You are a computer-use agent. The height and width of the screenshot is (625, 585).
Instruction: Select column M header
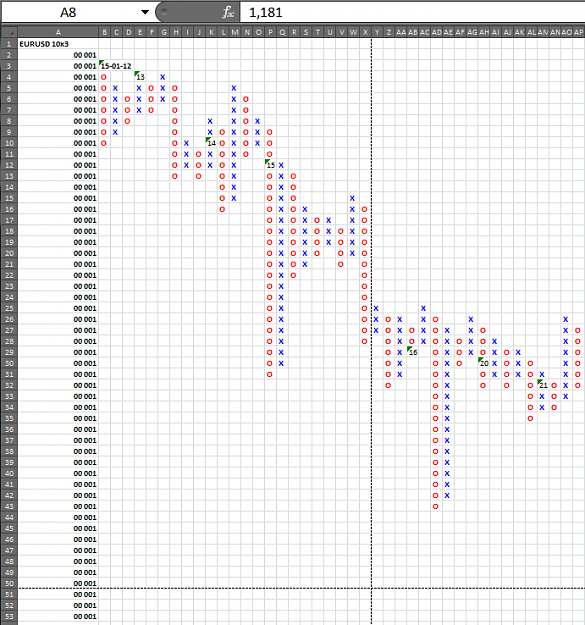(x=235, y=32)
